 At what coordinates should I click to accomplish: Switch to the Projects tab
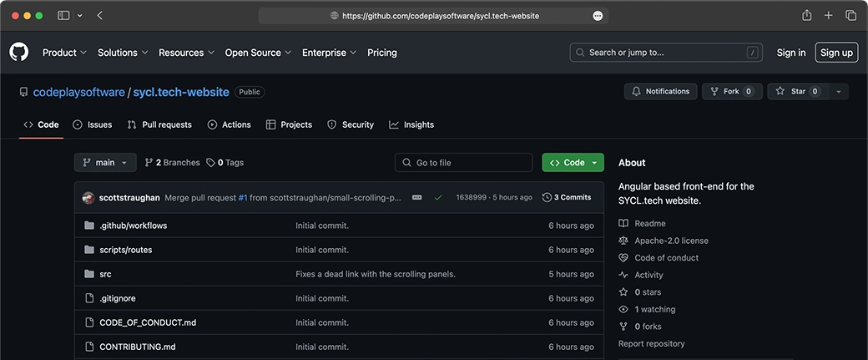[289, 124]
